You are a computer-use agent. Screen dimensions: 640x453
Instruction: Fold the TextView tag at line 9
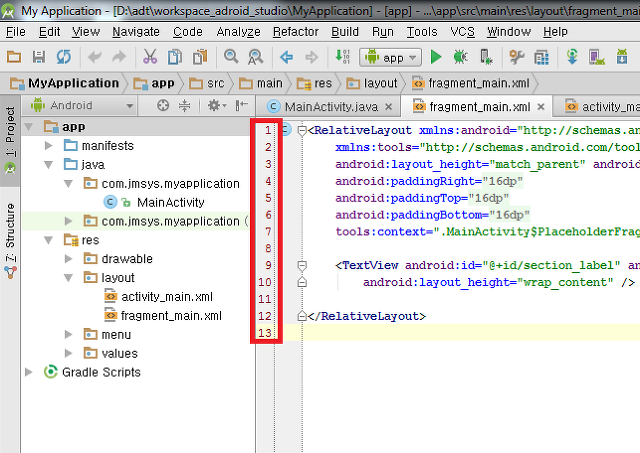pyautogui.click(x=302, y=266)
